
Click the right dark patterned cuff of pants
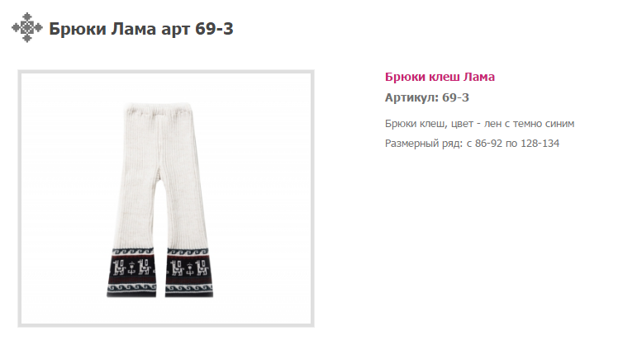click(x=189, y=272)
